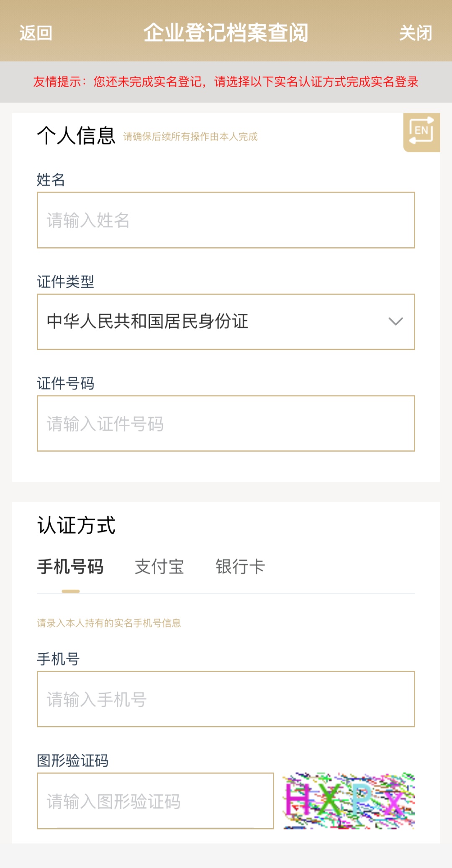The width and height of the screenshot is (452, 868).
Task: Tap the 个人信息 section heading
Action: pyautogui.click(x=76, y=136)
